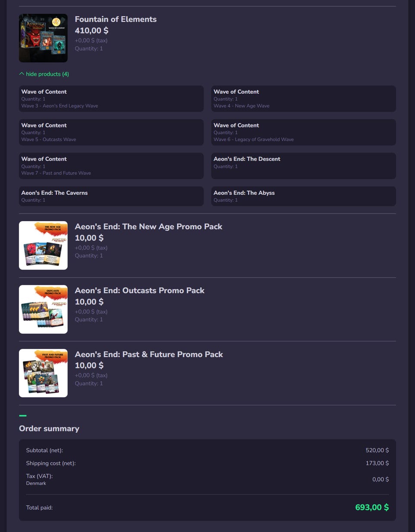Select the Aeon's End: The Caverns card
The width and height of the screenshot is (415, 532).
(111, 196)
